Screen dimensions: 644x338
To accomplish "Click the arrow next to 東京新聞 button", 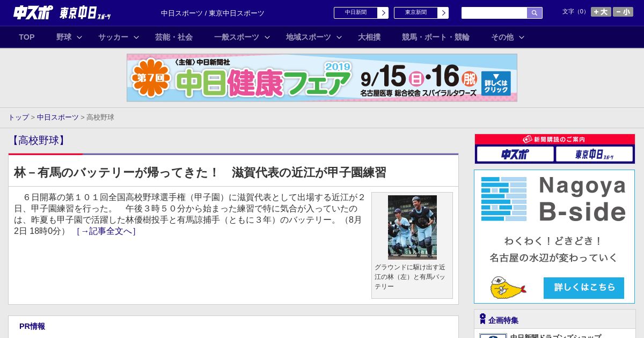I will (443, 13).
